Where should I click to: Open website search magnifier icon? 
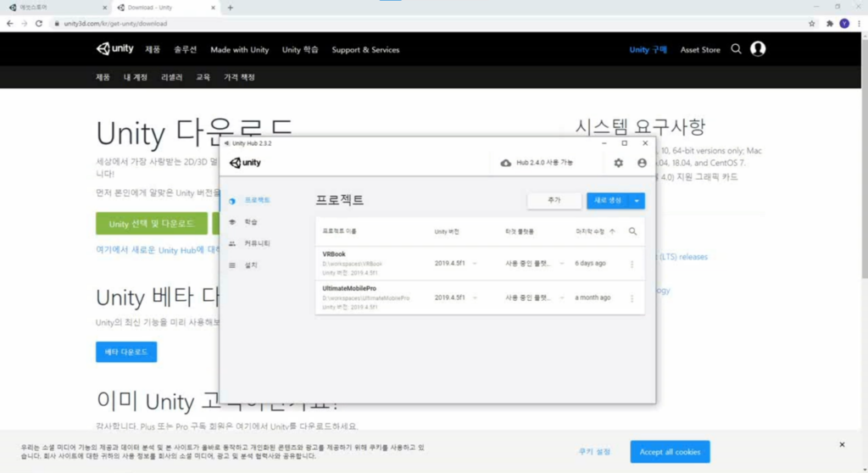click(x=736, y=49)
